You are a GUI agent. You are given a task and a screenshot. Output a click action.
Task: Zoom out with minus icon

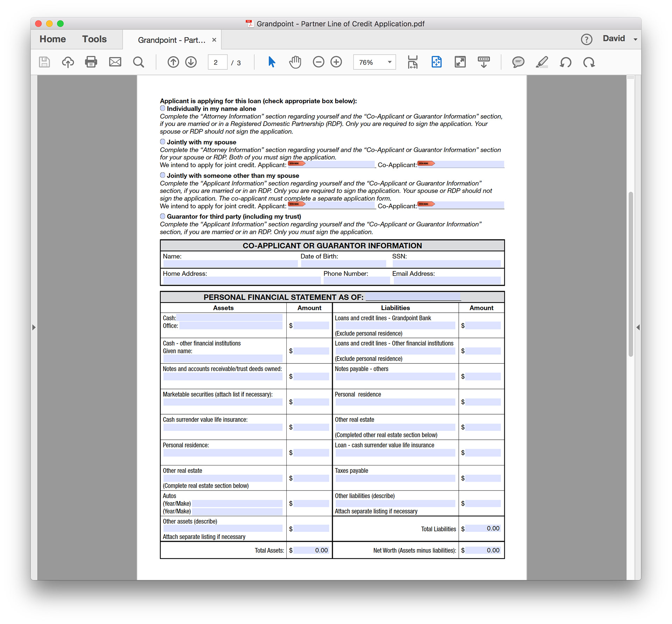(318, 62)
